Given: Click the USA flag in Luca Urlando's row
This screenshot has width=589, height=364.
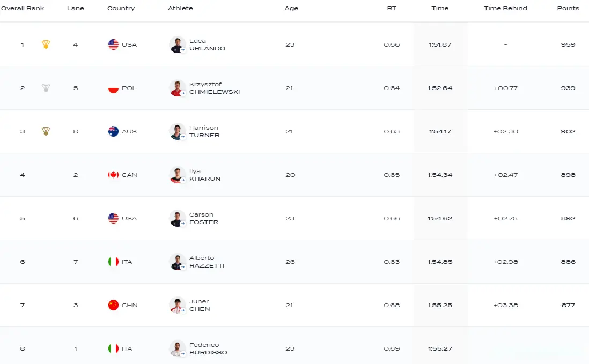Looking at the screenshot, I should [x=113, y=44].
